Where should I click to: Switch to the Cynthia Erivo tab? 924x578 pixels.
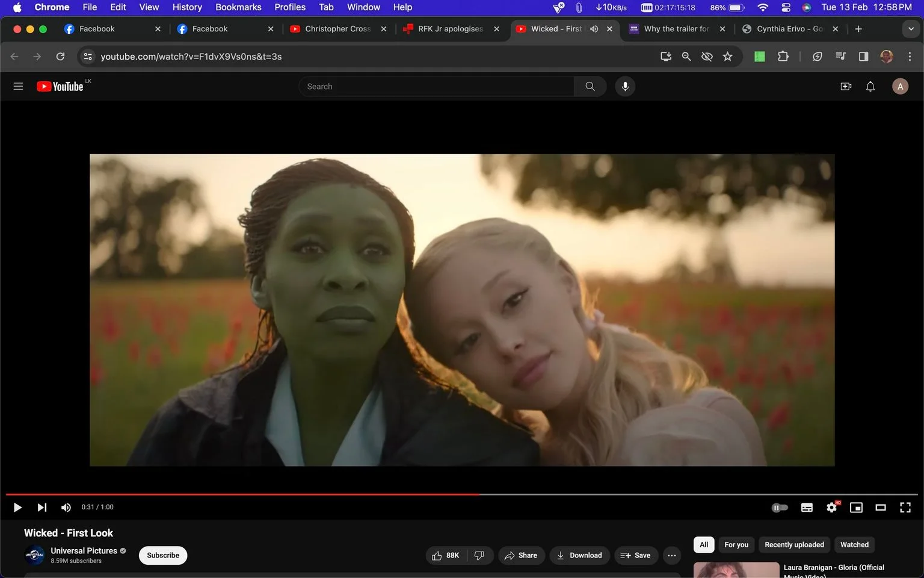point(789,28)
